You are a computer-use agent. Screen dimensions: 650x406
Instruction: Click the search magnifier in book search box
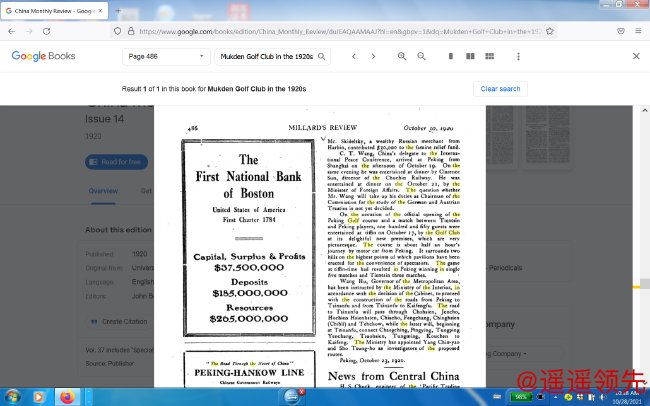point(321,56)
